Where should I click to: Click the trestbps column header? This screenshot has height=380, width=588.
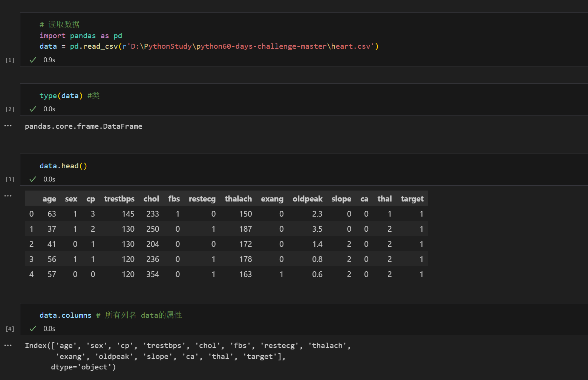click(119, 199)
